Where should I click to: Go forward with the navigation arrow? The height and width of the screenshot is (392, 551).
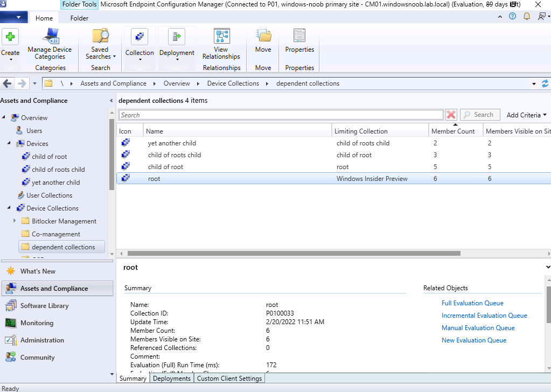(x=22, y=83)
